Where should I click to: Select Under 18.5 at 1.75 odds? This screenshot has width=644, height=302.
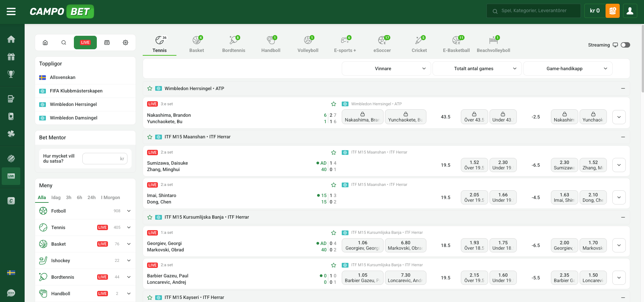coord(503,245)
